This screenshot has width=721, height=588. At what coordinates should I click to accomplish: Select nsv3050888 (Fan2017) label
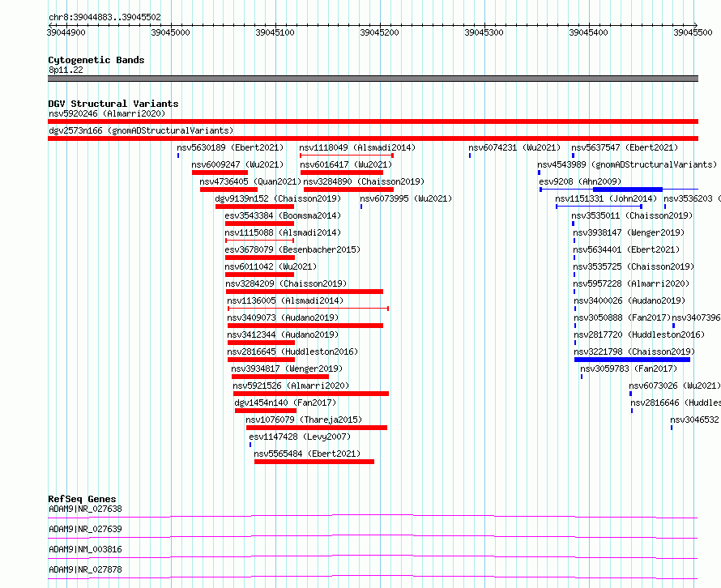tap(622, 317)
